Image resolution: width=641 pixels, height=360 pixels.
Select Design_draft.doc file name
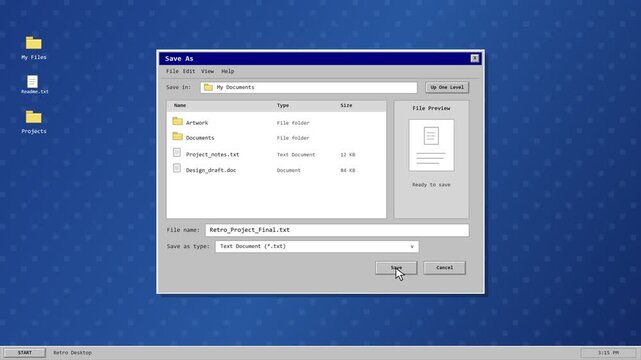[x=211, y=170]
